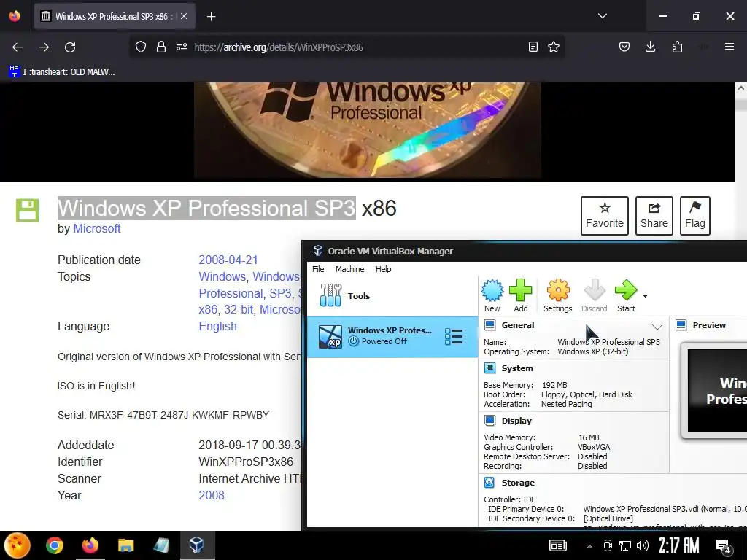Click the Windows XP disc image
This screenshot has width=747, height=560.
pos(368,130)
